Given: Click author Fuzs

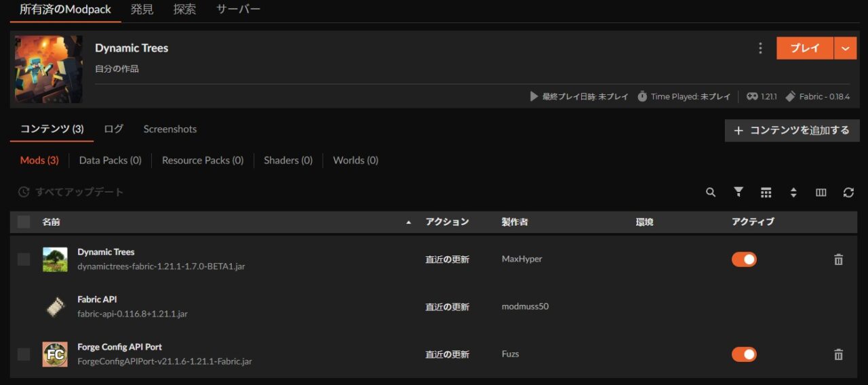Looking at the screenshot, I should pyautogui.click(x=510, y=354).
